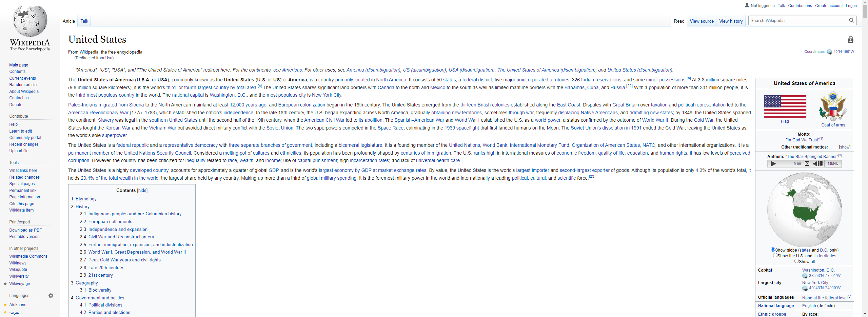Screen dimensions: 868x317
Task: Open the View history tab
Action: tap(731, 21)
